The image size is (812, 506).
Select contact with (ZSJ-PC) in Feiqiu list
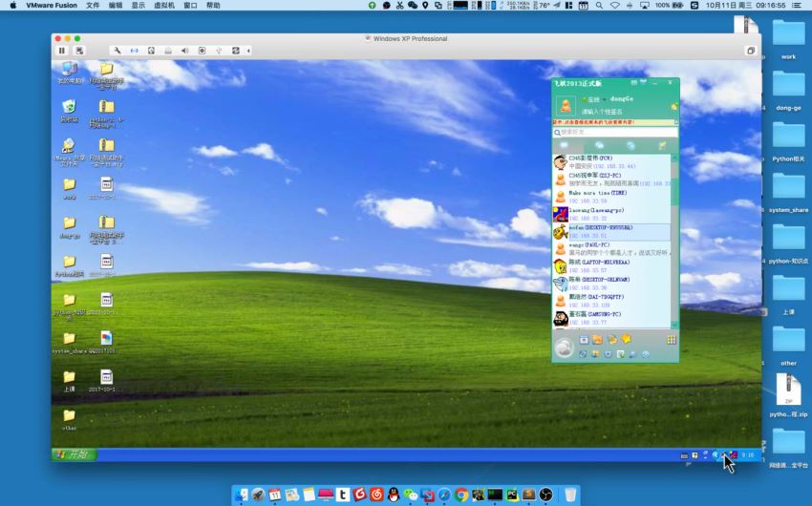point(611,179)
